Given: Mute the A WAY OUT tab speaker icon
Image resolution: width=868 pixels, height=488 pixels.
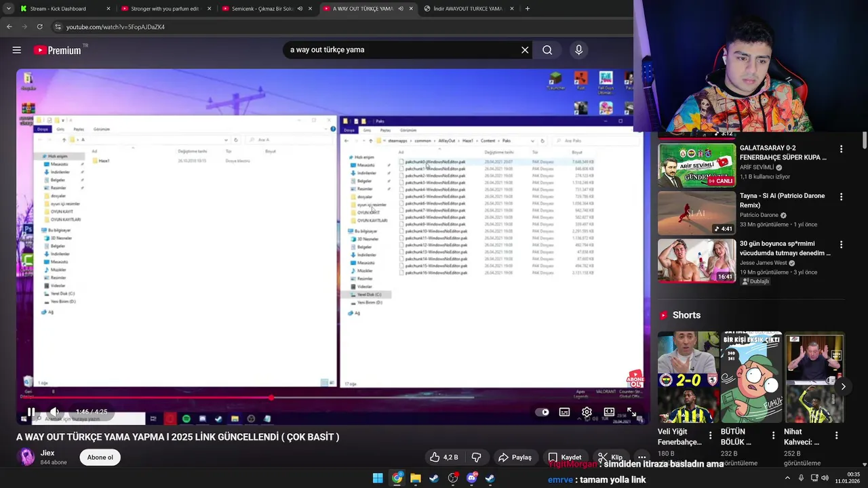Looking at the screenshot, I should point(401,9).
